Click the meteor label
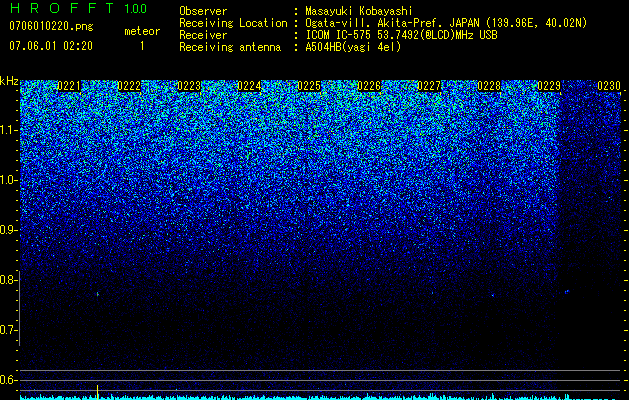629x400 pixels. pos(142,31)
